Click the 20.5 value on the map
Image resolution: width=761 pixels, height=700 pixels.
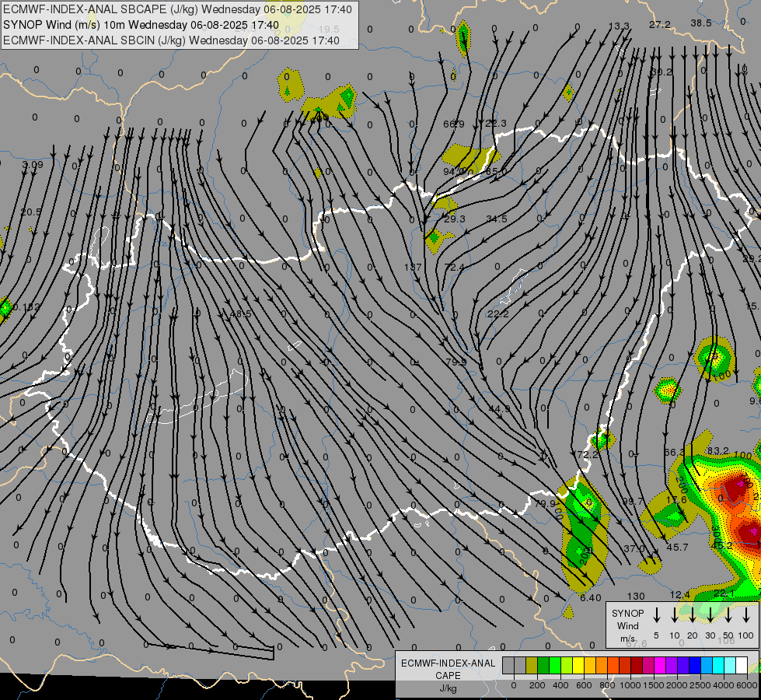click(31, 212)
